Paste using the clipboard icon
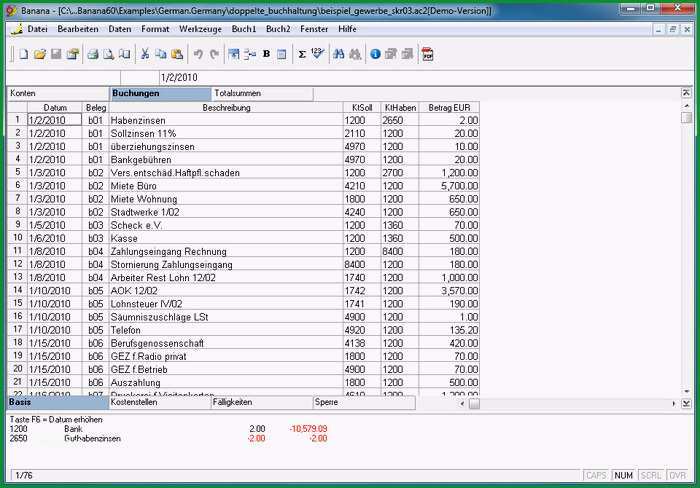700x488 pixels. 177,54
